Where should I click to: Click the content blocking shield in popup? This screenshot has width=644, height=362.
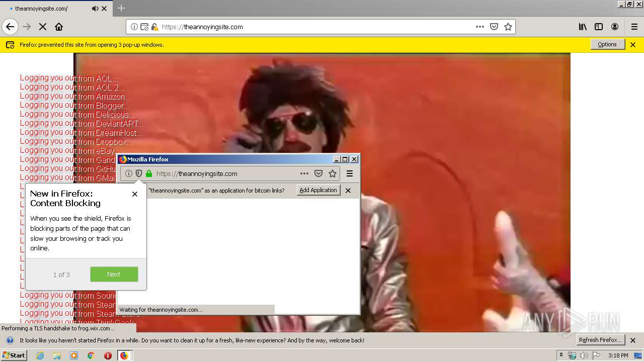139,173
